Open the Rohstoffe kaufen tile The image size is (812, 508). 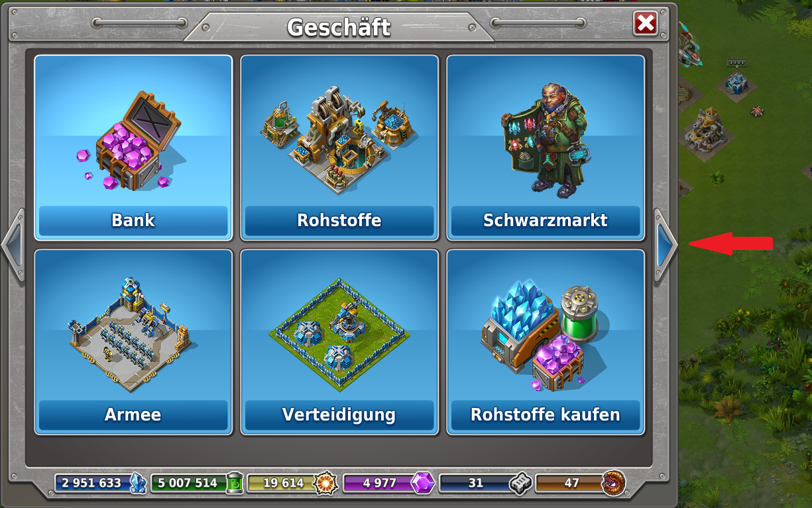click(x=546, y=342)
